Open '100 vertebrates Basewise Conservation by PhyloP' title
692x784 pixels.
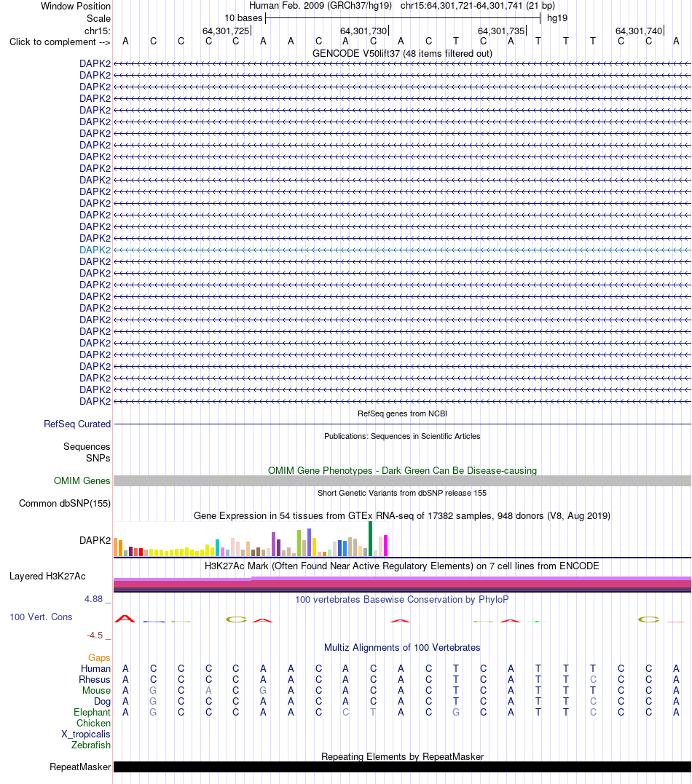[x=402, y=600]
